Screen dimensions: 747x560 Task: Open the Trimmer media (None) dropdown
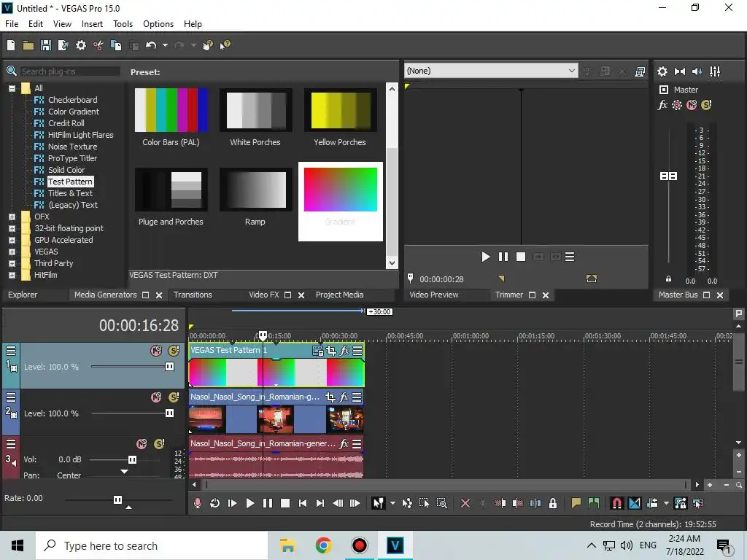(x=491, y=71)
